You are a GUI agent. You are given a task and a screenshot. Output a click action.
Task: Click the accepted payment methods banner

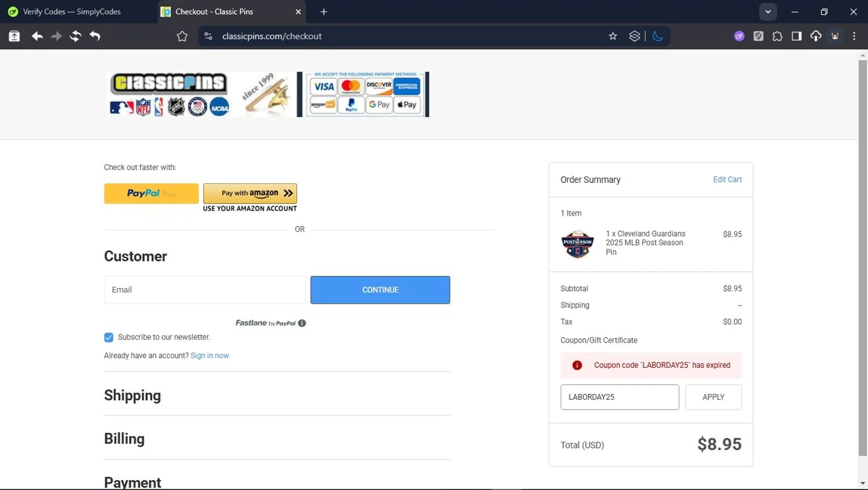click(366, 94)
